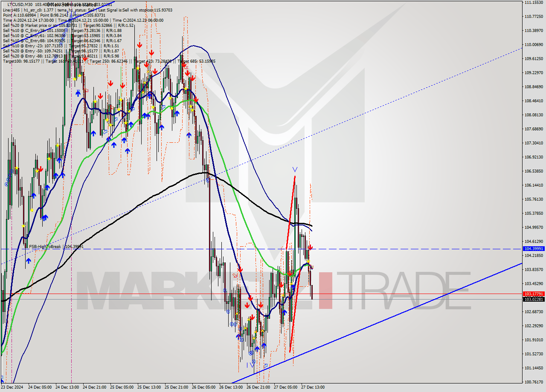Viewport: 546px width, 392px height.
Task: Click the 102.68730 price axis label
Action: 534,311
